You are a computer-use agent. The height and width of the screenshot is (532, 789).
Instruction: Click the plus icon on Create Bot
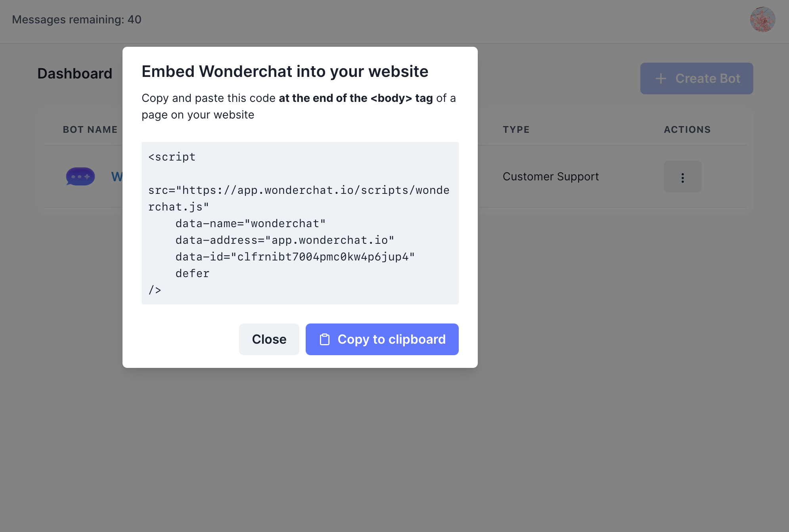coord(661,78)
